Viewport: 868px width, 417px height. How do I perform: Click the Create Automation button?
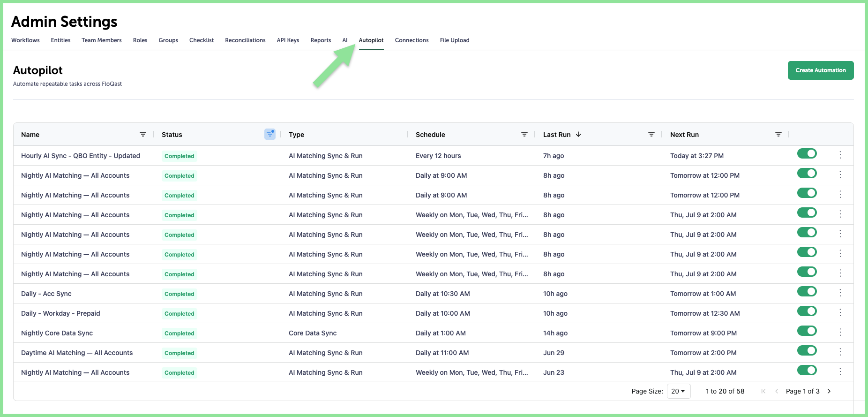(821, 70)
